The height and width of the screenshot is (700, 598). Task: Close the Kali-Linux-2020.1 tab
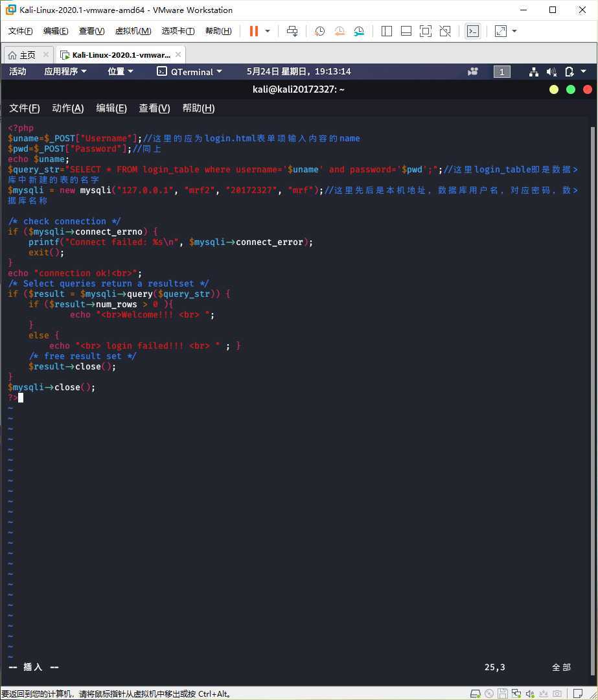(178, 54)
